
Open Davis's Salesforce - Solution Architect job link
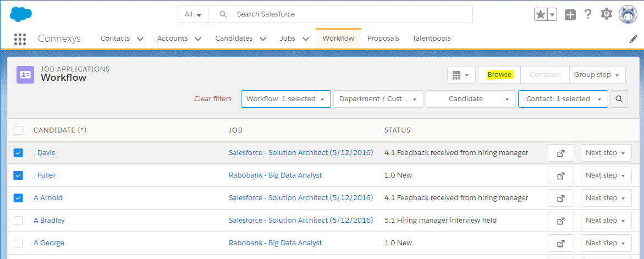coord(301,153)
